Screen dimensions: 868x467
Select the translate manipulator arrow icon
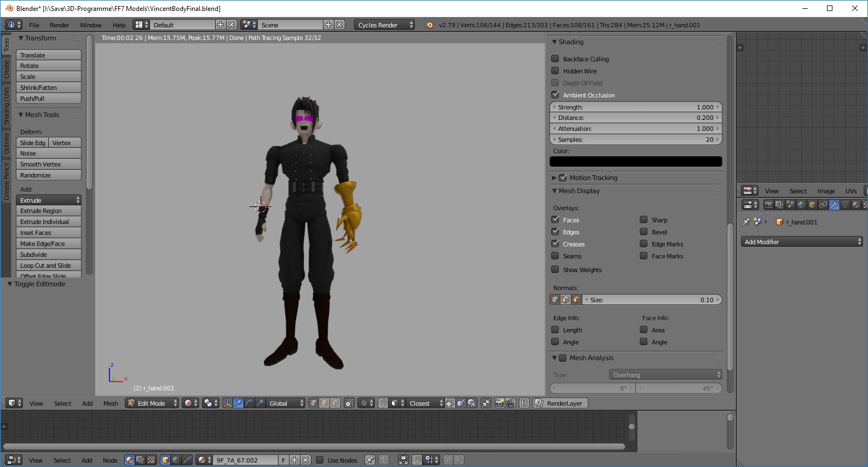[238, 403]
